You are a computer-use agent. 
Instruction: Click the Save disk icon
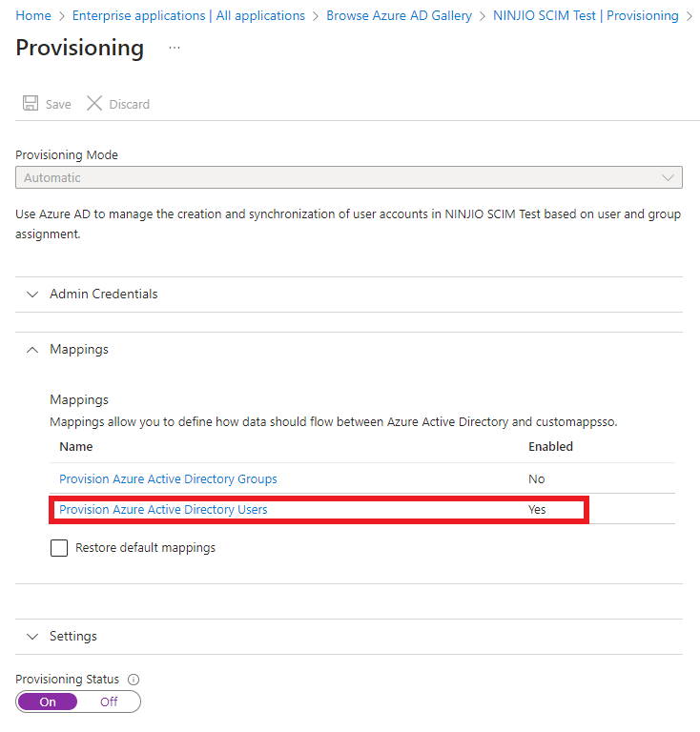coord(31,104)
